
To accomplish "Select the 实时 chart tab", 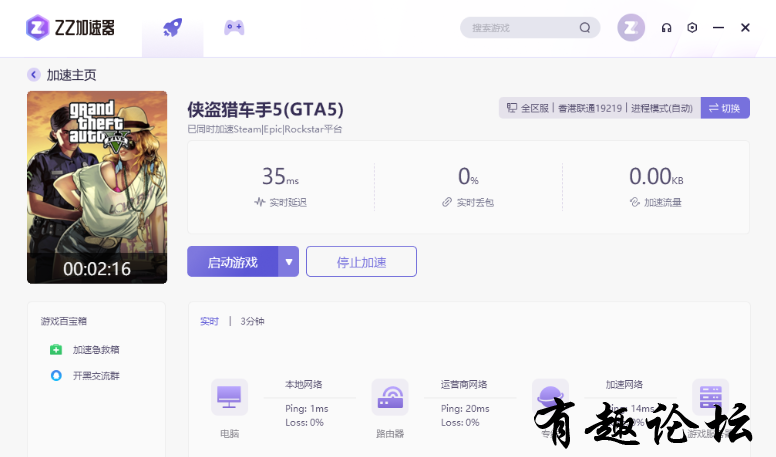I will (209, 321).
